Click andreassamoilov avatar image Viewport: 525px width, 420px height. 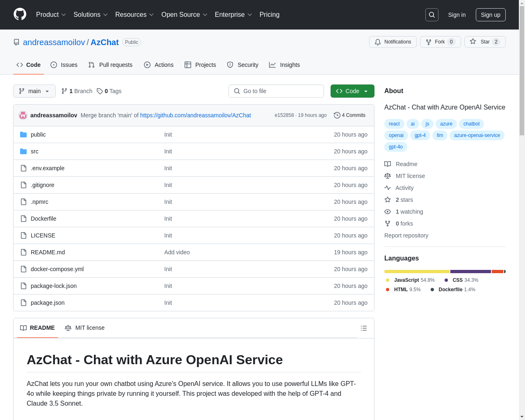point(23,115)
